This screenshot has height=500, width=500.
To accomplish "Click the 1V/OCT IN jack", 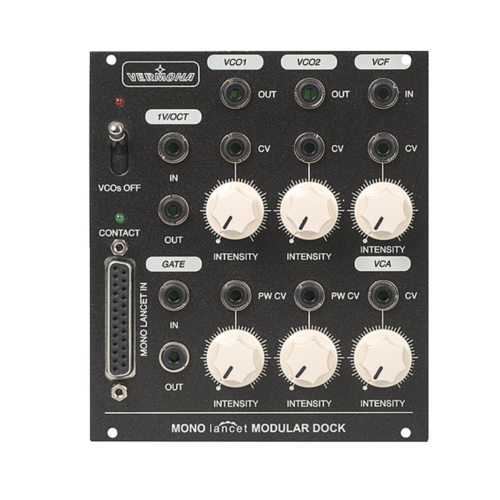I will pos(173,148).
